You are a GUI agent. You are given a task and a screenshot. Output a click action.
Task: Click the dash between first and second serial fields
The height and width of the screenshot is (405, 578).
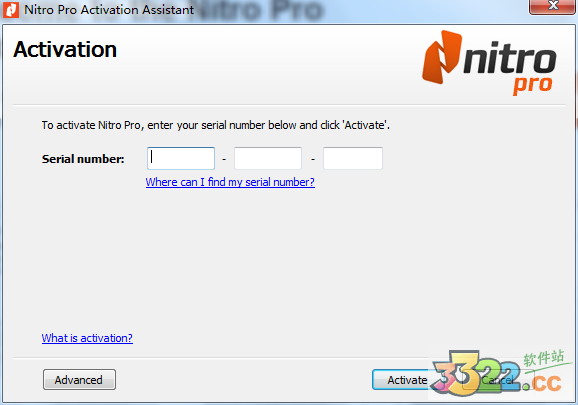[x=224, y=160]
